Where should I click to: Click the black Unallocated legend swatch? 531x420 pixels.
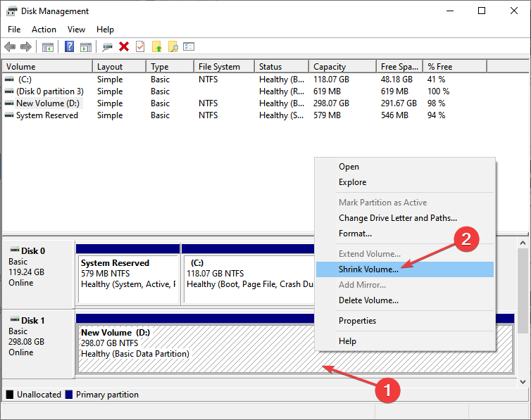pyautogui.click(x=10, y=394)
